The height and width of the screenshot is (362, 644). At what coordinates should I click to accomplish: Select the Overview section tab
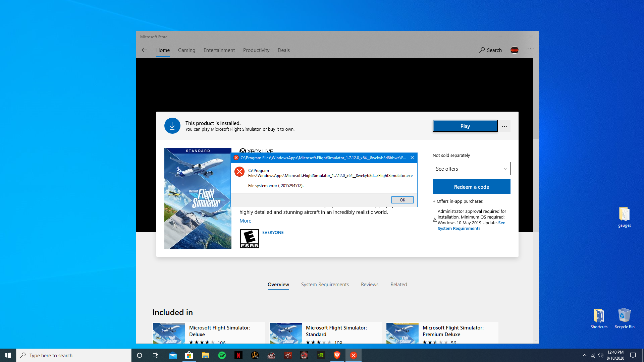(x=278, y=284)
